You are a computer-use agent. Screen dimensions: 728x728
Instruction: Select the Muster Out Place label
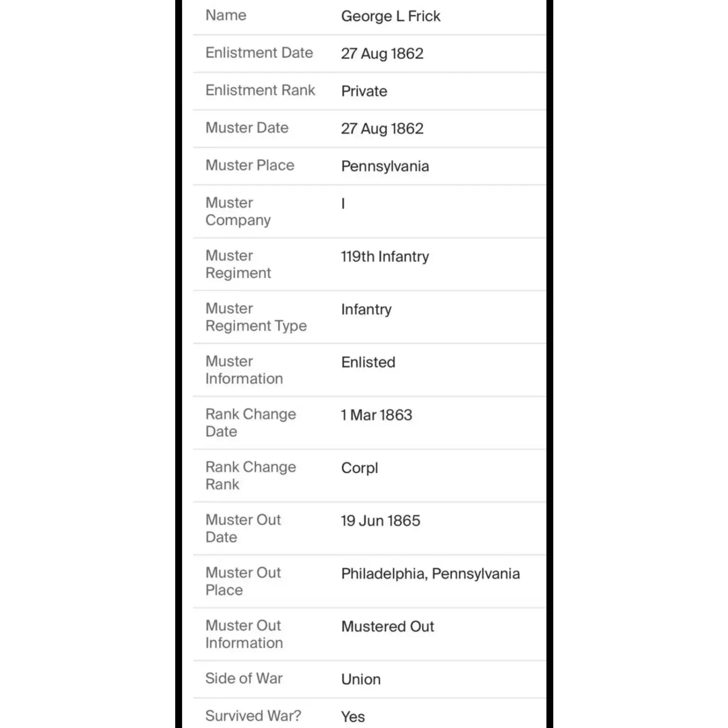[243, 581]
